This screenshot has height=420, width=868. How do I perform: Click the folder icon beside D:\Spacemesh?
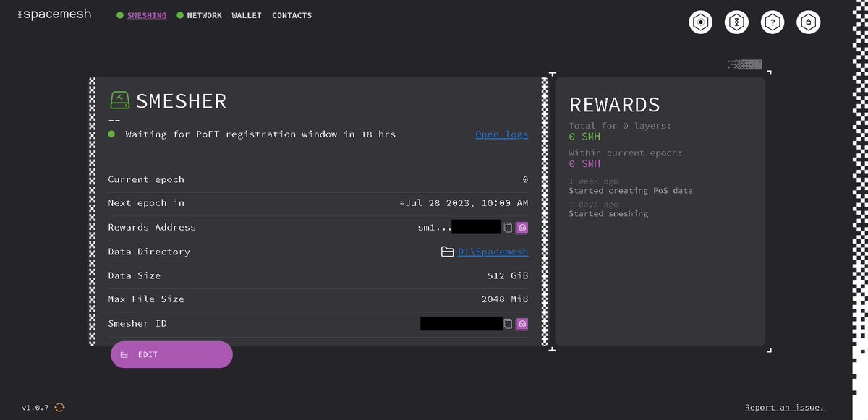tap(447, 252)
